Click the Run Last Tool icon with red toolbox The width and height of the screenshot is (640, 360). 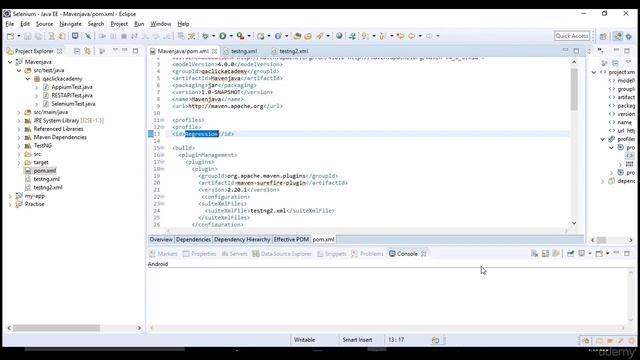240,36
